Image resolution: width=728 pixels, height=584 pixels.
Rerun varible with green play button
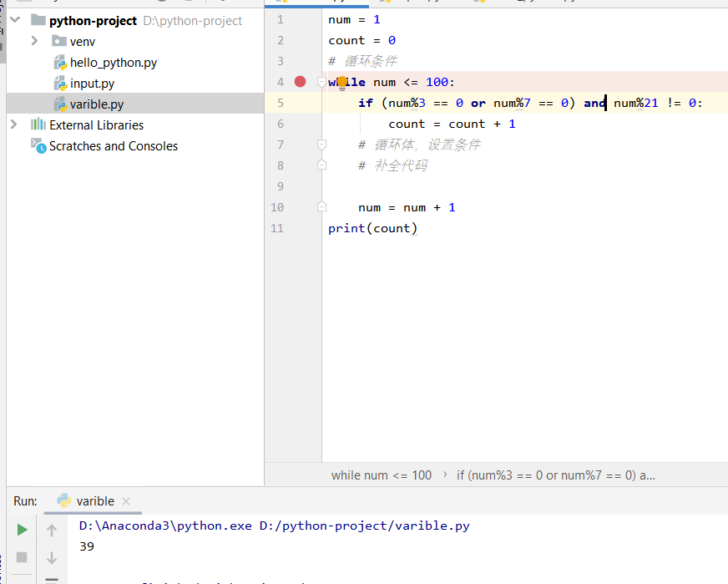point(22,530)
